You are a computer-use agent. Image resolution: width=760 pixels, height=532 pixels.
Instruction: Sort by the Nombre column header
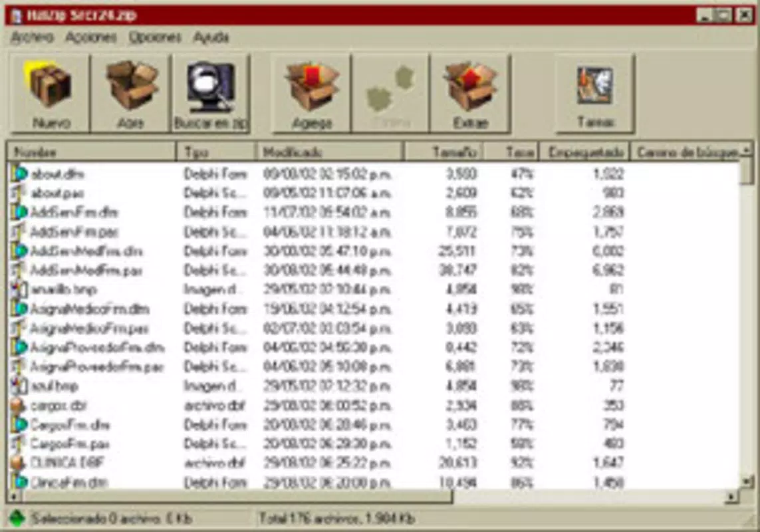[92, 152]
